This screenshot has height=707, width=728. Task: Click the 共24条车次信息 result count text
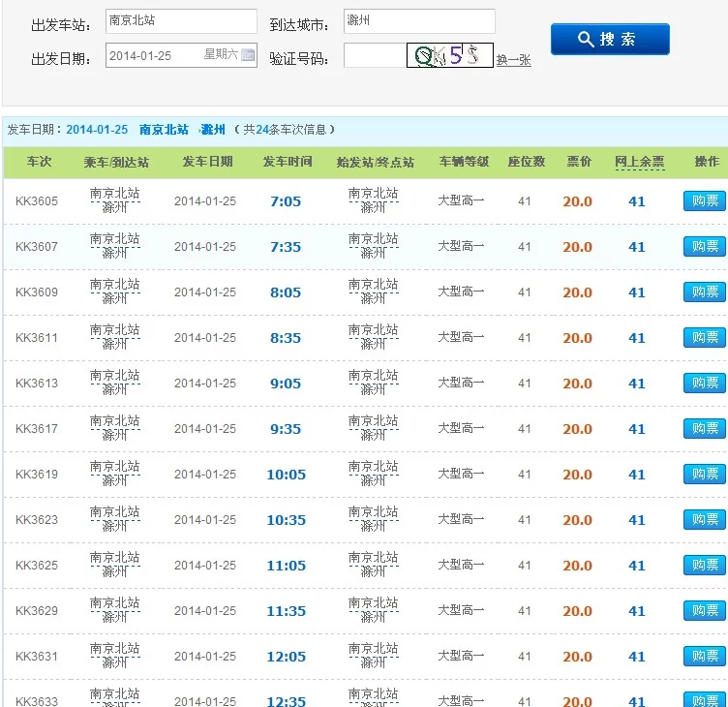[x=285, y=129]
